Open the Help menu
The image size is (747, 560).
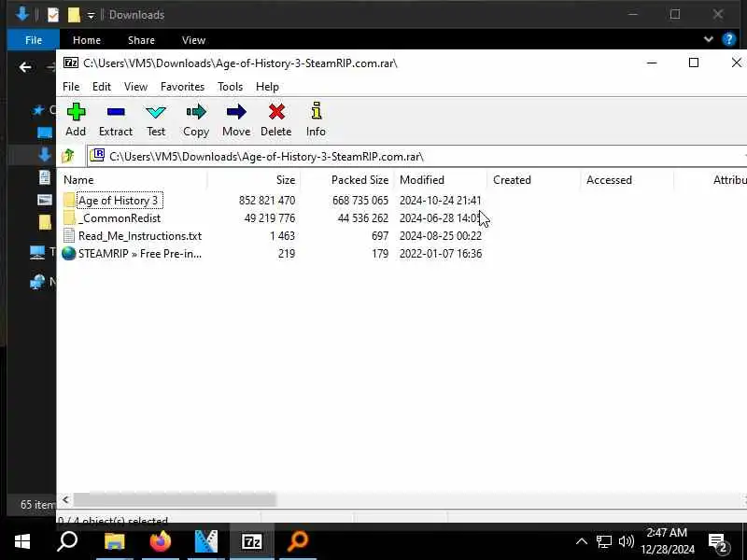click(x=267, y=87)
